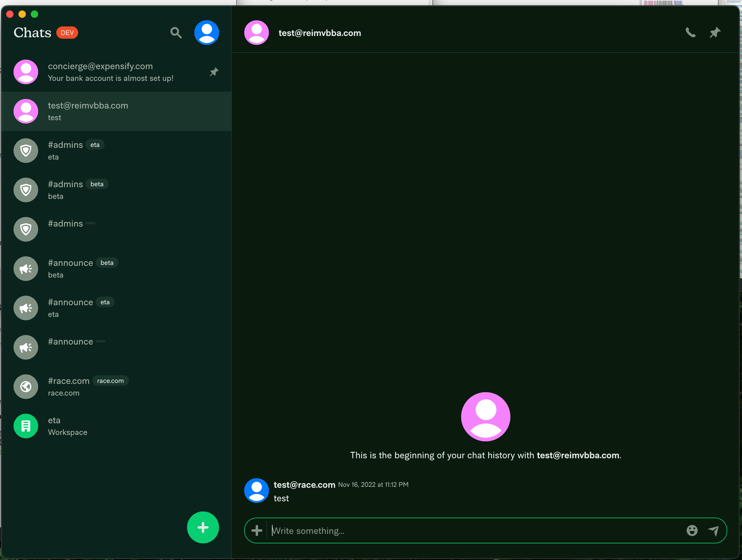742x560 pixels.
Task: Click the shield icon of #admins eta
Action: click(26, 151)
